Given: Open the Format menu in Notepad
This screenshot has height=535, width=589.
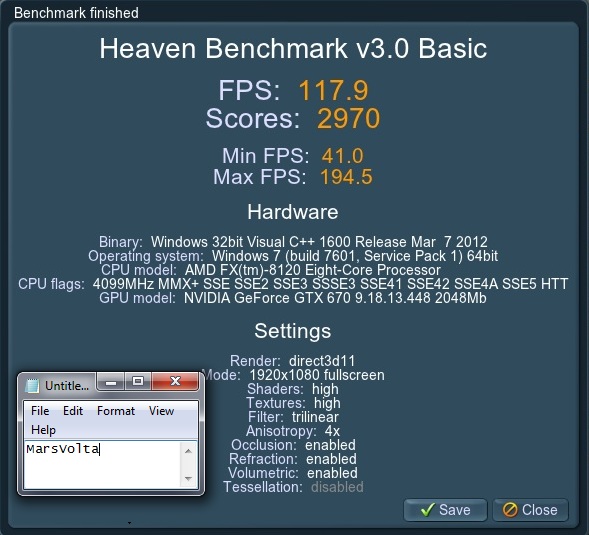Looking at the screenshot, I should tap(116, 411).
